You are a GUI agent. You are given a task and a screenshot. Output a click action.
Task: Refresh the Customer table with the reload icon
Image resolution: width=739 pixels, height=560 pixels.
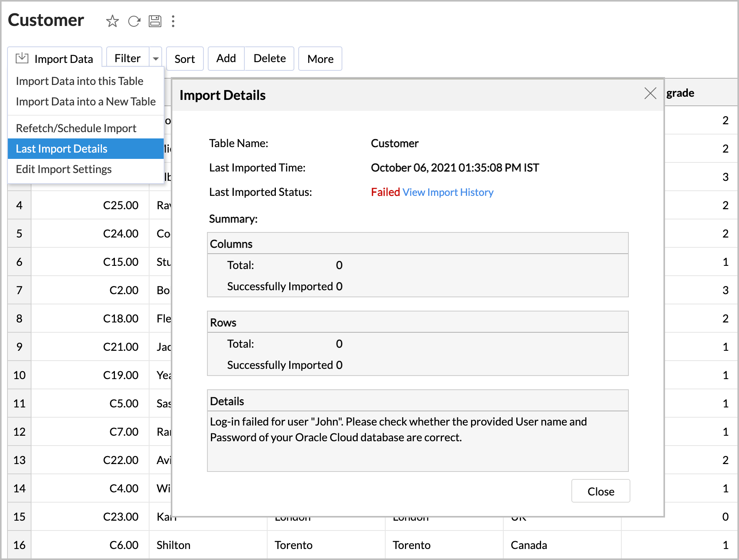pyautogui.click(x=134, y=21)
